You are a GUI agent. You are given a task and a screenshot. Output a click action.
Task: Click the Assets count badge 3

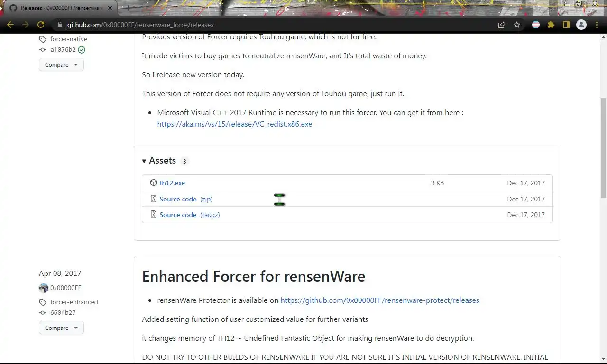coord(184,161)
